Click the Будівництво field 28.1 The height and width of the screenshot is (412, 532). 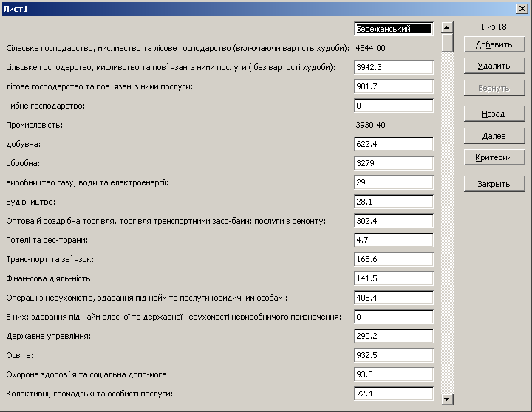pos(394,202)
